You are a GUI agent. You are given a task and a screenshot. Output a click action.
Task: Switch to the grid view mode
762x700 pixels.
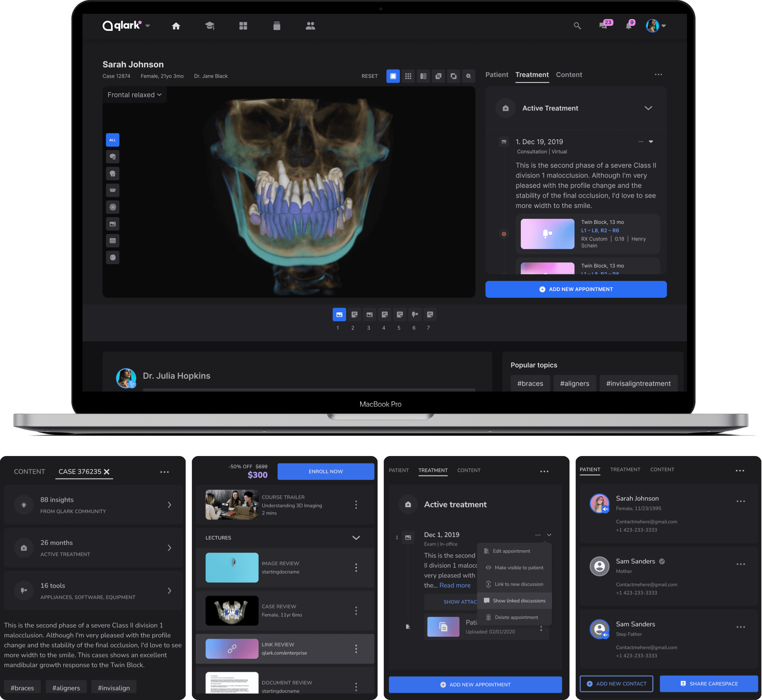(408, 76)
